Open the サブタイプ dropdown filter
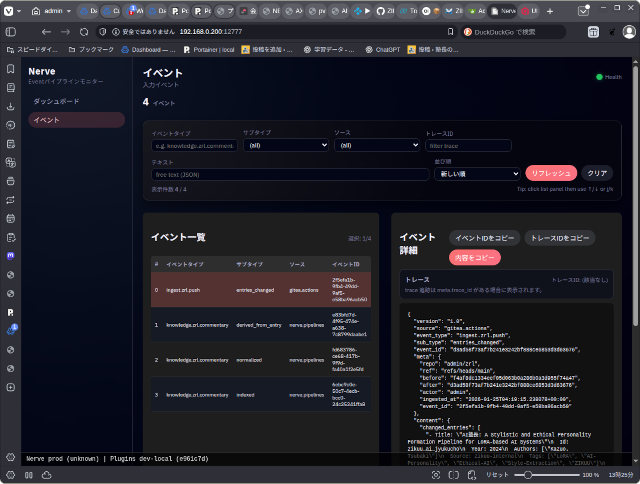The width and height of the screenshot is (640, 484). (284, 145)
